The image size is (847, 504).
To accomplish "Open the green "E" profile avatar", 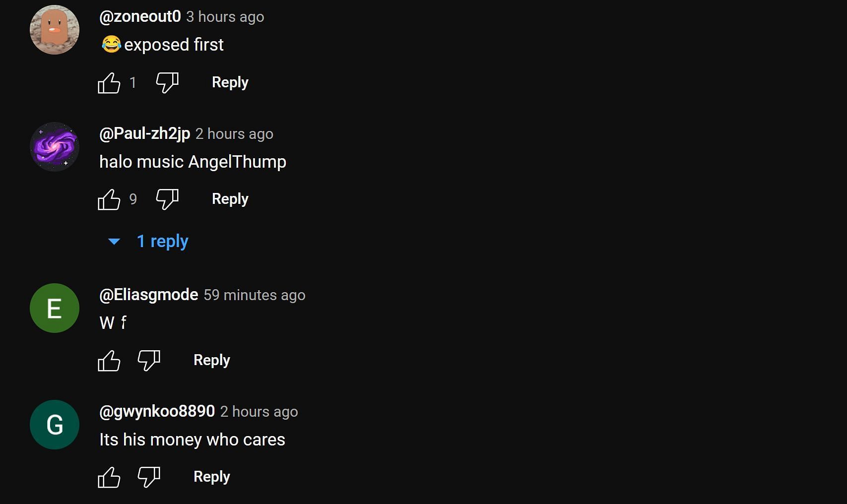I will [55, 308].
